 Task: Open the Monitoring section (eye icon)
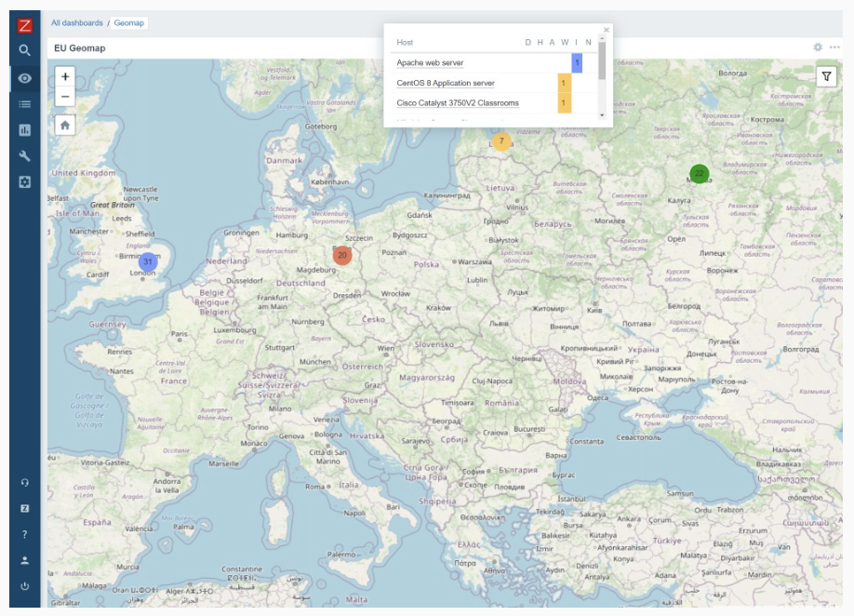point(25,78)
